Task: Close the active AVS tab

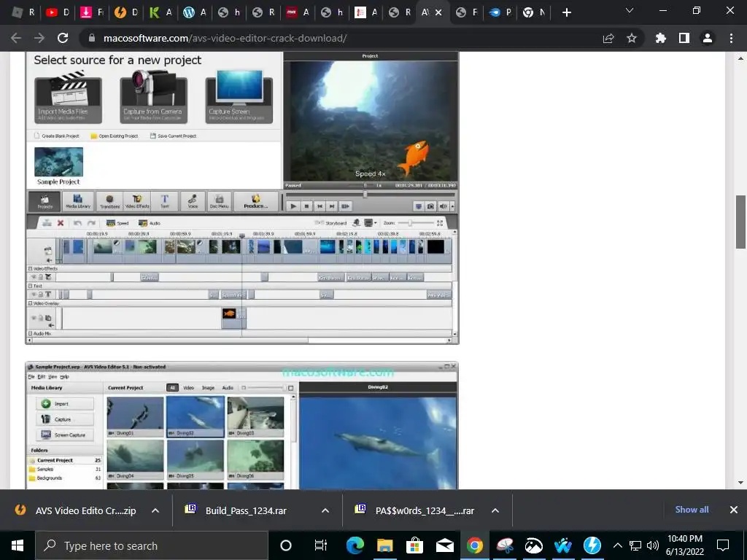Action: coord(438,12)
